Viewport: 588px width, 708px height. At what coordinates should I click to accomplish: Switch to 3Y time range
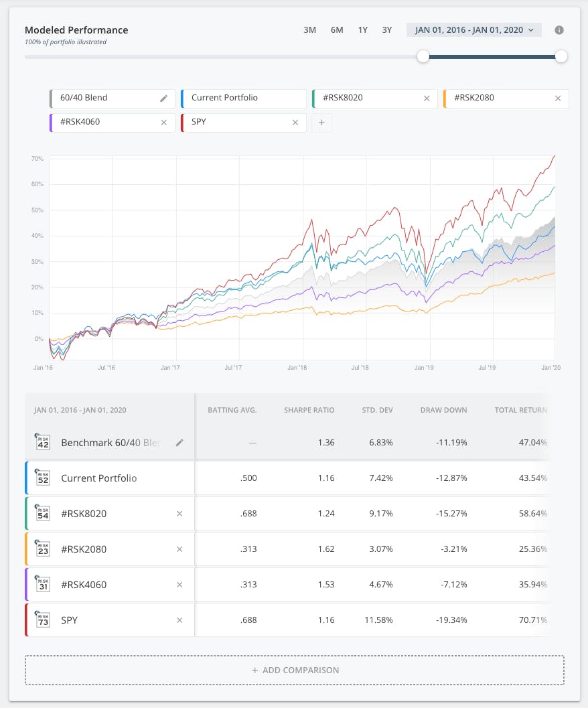387,30
